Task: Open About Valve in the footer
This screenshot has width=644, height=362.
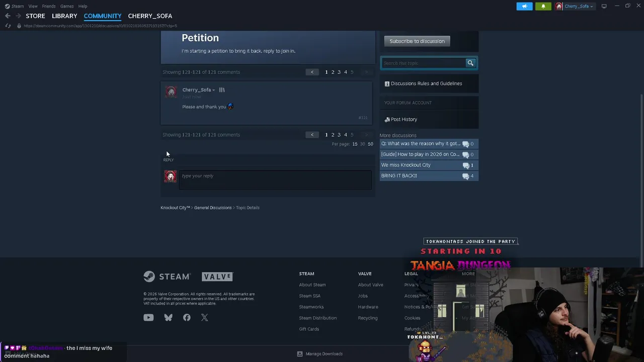Action: (371, 285)
